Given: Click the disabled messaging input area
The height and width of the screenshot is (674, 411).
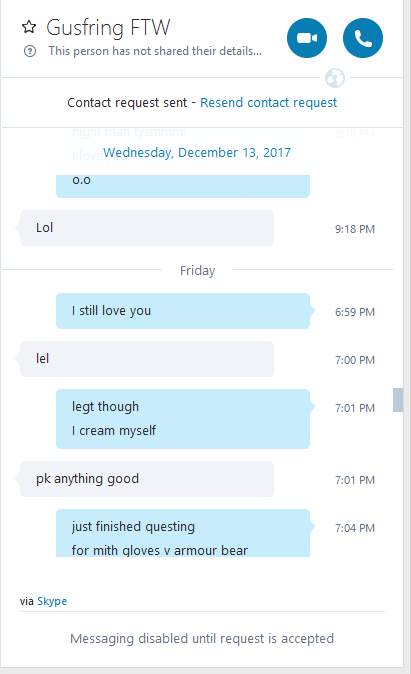Looking at the screenshot, I should [202, 639].
